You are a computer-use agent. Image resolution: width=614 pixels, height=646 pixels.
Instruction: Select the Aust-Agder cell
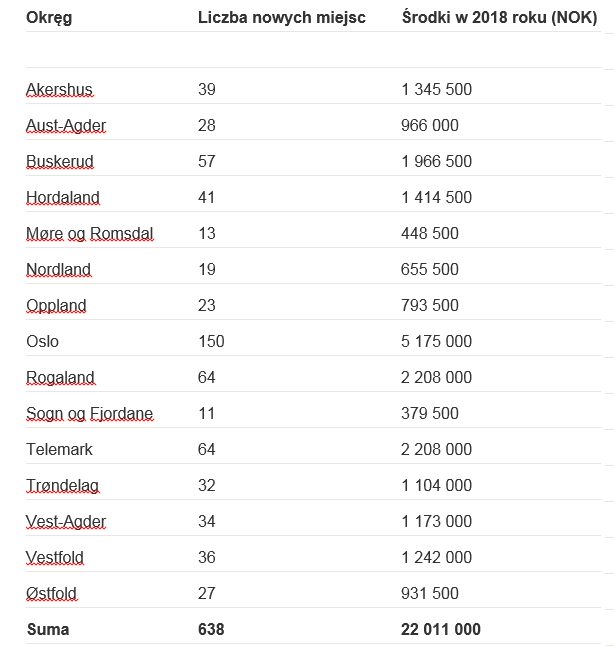coord(66,125)
